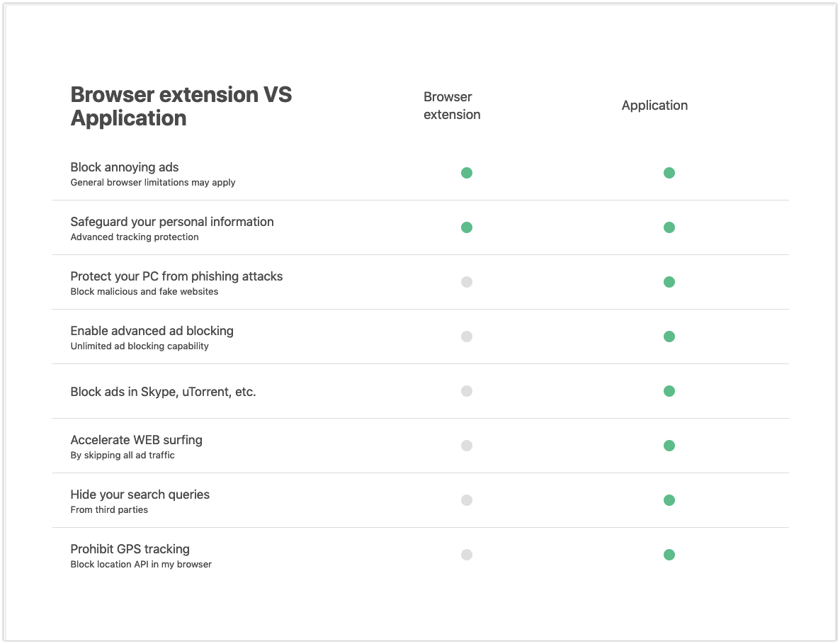The width and height of the screenshot is (840, 644).
Task: Click Block ads in Skype, uTorrent, etc. text
Action: pos(163,392)
